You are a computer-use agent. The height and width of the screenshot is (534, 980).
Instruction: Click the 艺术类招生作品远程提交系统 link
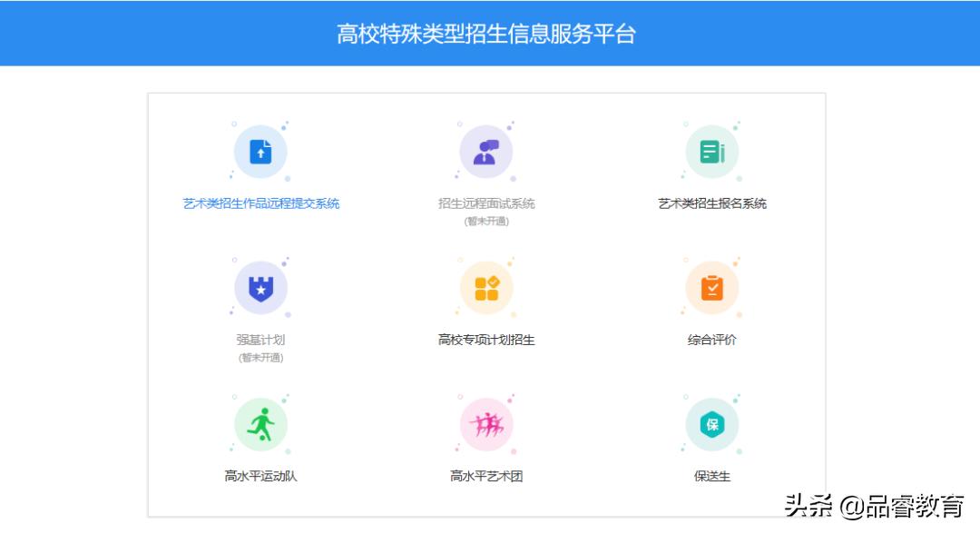[x=260, y=203]
